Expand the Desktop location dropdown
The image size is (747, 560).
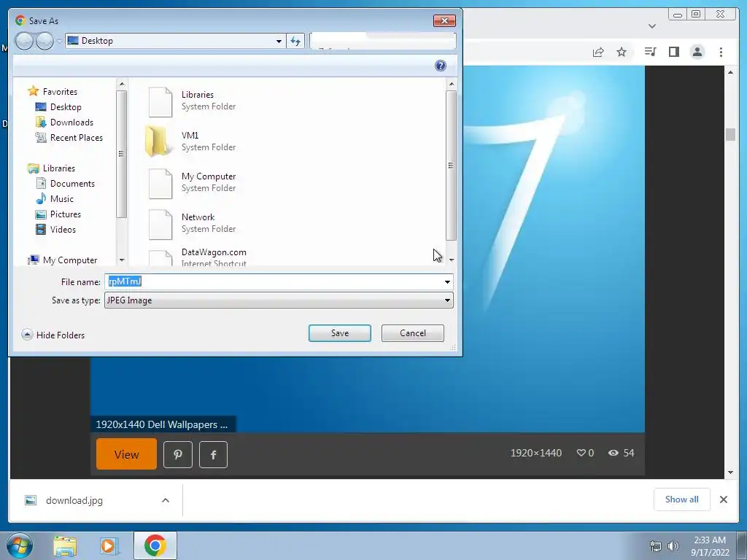(x=279, y=41)
